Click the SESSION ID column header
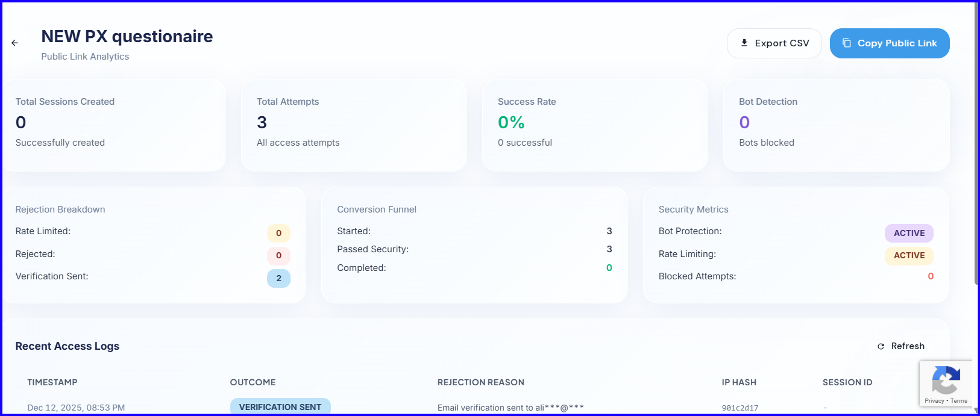 click(x=847, y=382)
